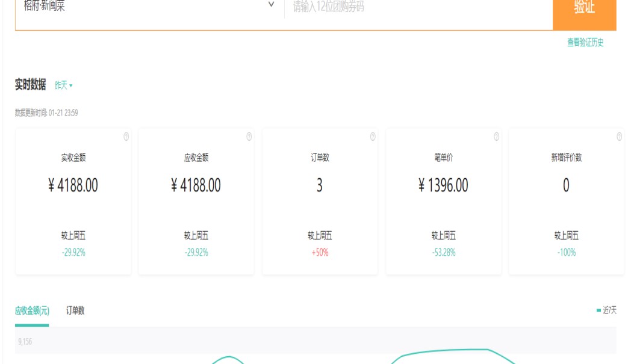Screen dimensions: 628x364
Task: Click the question mark icon on 笔单价 card
Action: pyautogui.click(x=496, y=137)
